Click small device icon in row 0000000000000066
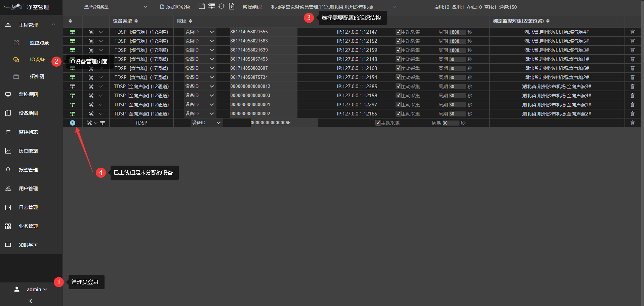 coord(103,123)
